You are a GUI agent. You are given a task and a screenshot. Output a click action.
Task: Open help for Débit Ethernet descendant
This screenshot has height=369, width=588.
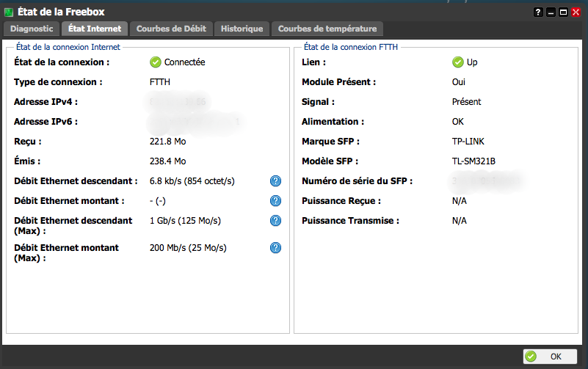(276, 181)
